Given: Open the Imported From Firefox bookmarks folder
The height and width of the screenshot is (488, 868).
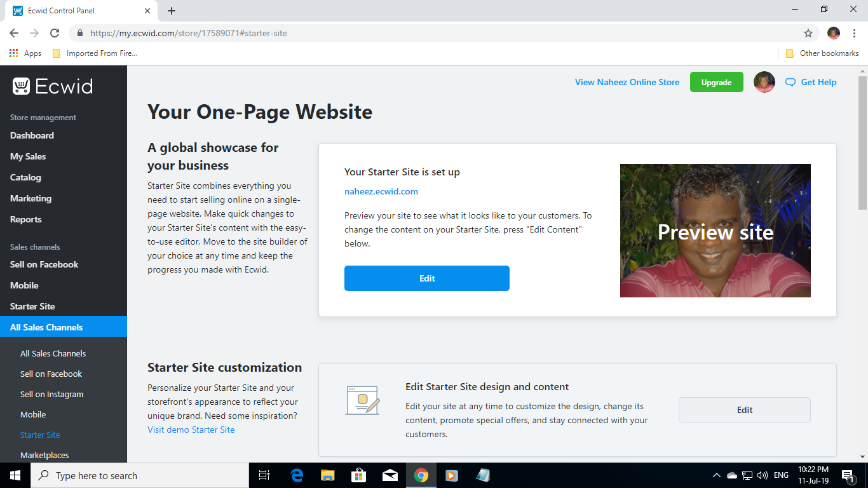Looking at the screenshot, I should coord(95,53).
